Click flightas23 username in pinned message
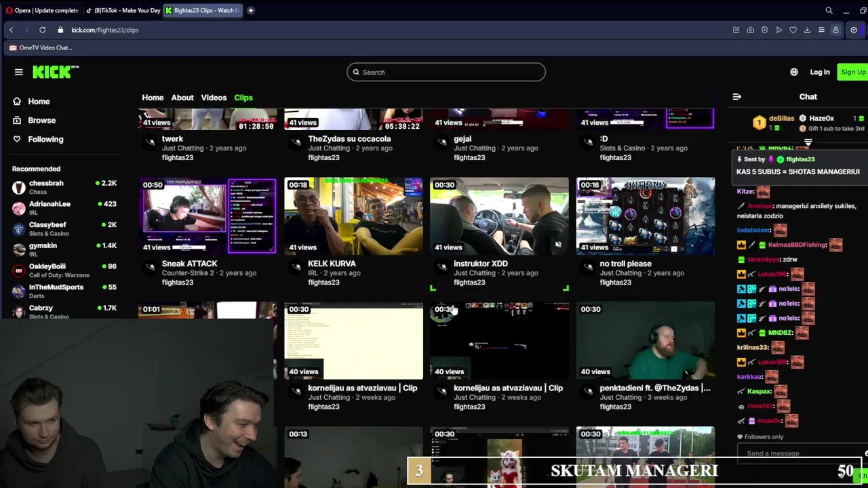868x488 pixels. pos(800,159)
